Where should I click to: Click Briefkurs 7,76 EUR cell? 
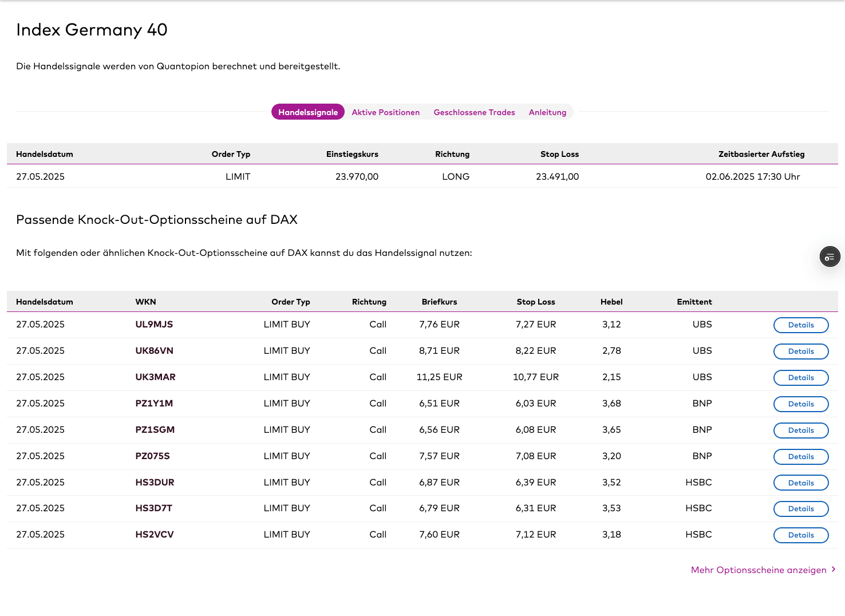click(439, 324)
